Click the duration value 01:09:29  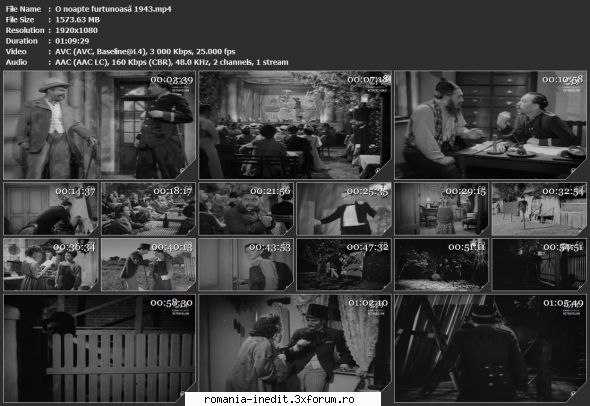(72, 41)
